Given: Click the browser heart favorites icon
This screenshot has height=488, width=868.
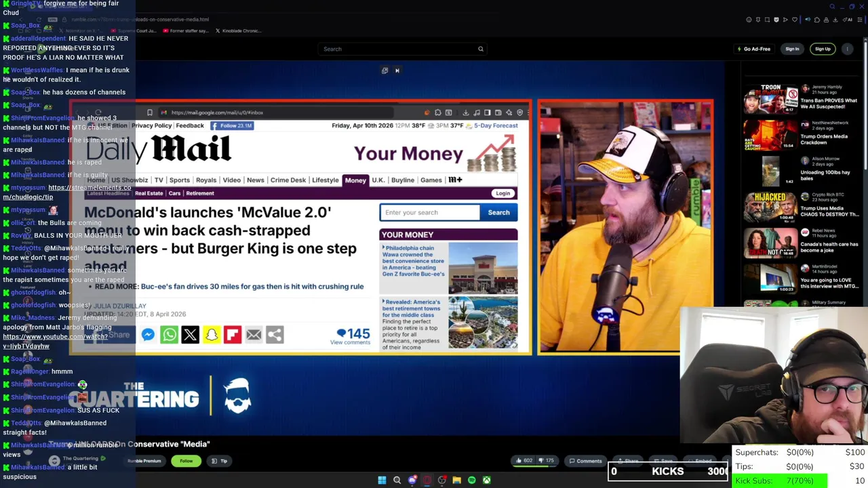Looking at the screenshot, I should [795, 20].
